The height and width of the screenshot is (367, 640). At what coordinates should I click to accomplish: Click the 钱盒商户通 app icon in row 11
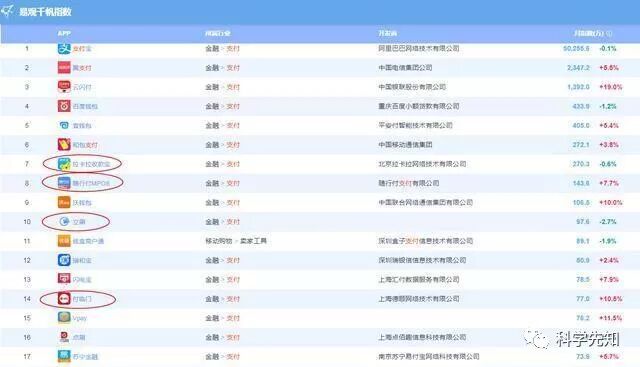pyautogui.click(x=64, y=241)
